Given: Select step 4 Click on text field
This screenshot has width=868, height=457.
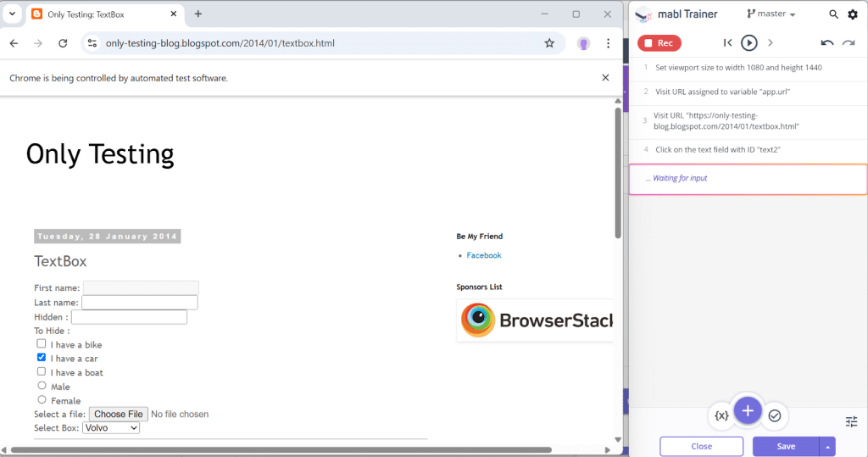Looking at the screenshot, I should point(748,149).
